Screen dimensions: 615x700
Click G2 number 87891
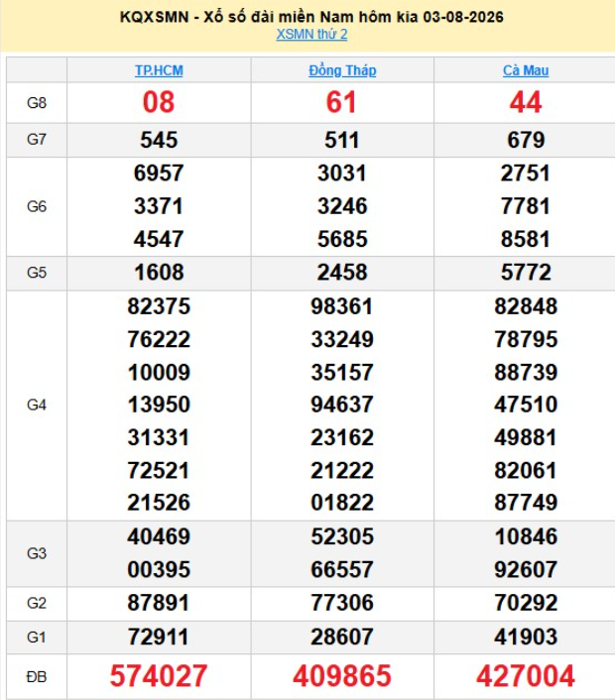159,603
